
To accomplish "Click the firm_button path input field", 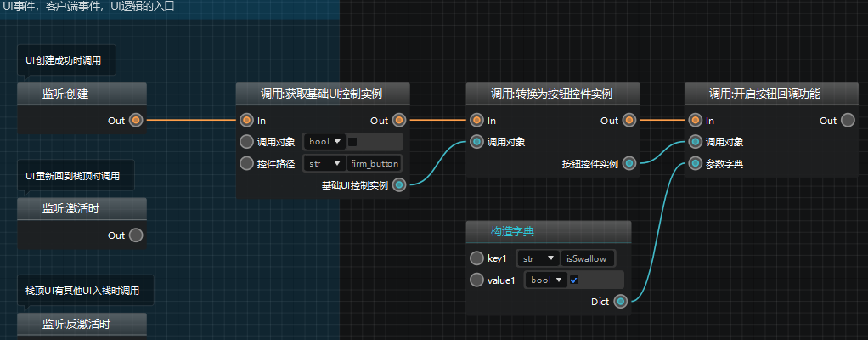I will coord(375,163).
